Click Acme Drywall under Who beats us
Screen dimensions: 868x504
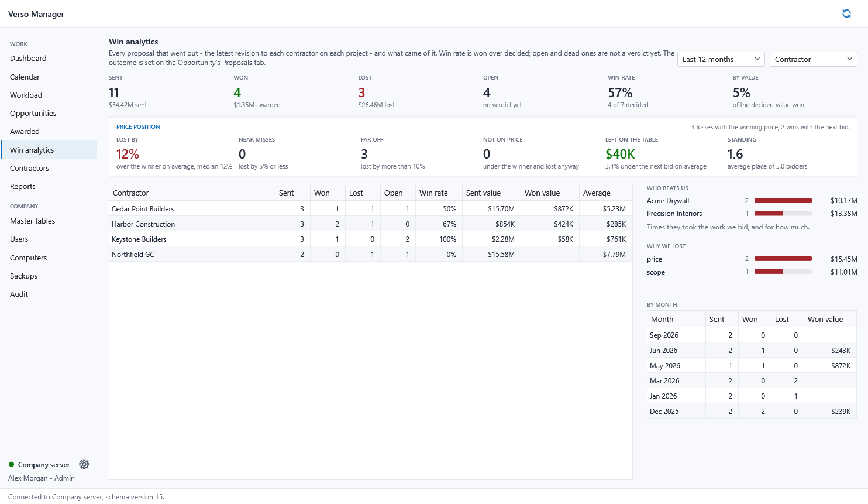pyautogui.click(x=668, y=201)
